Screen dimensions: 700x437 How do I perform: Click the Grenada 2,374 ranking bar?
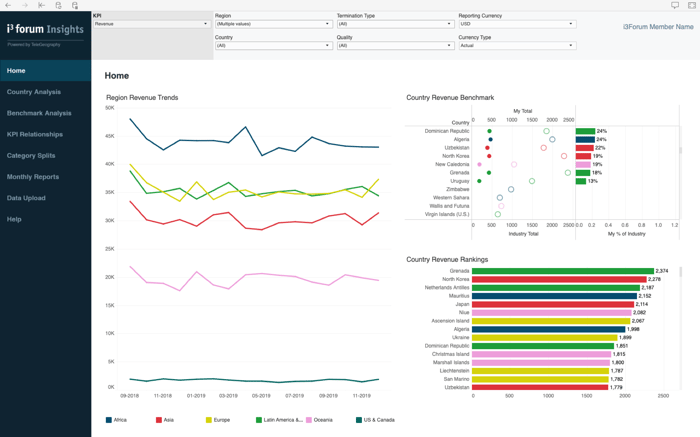pos(563,271)
